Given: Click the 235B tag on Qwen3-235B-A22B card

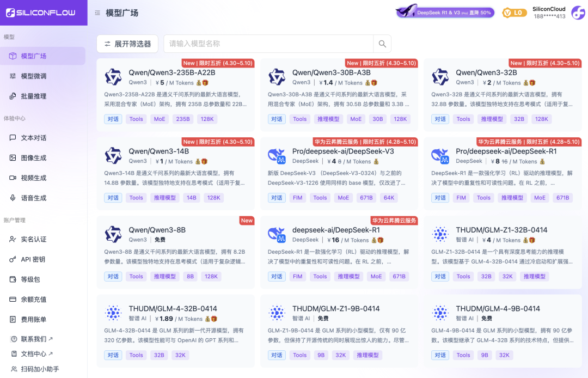Looking at the screenshot, I should point(183,119).
